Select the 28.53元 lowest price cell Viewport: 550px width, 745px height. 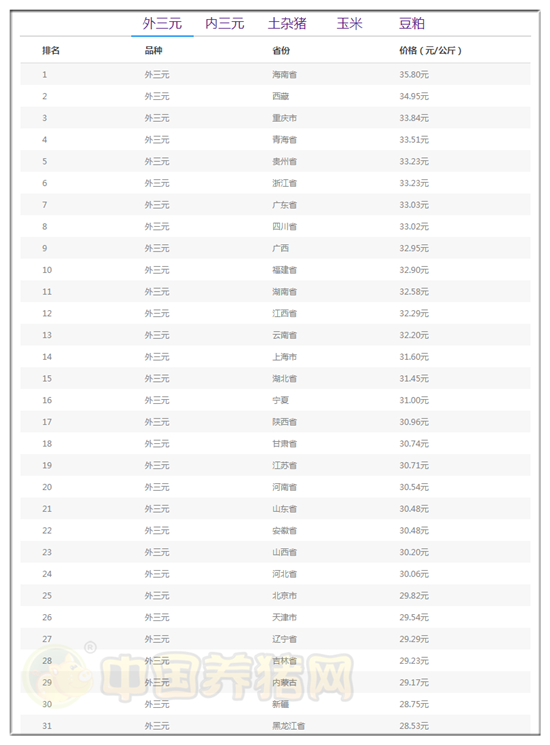pos(414,726)
